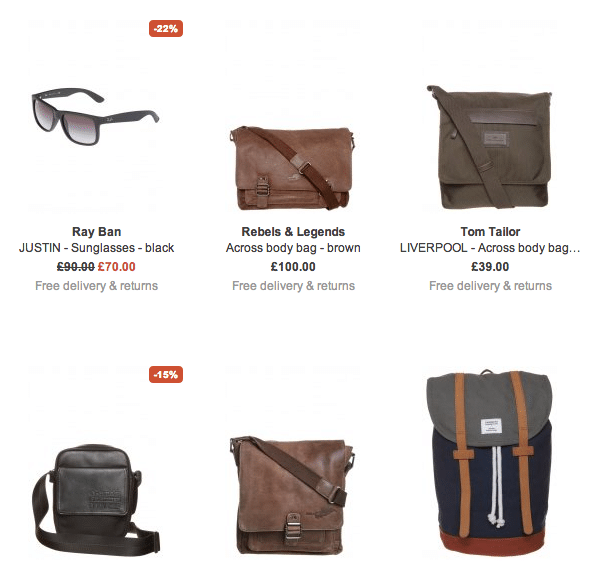This screenshot has width=595, height=564.
Task: Select LIVERPOOL - Across body bag title
Action: [x=490, y=248]
